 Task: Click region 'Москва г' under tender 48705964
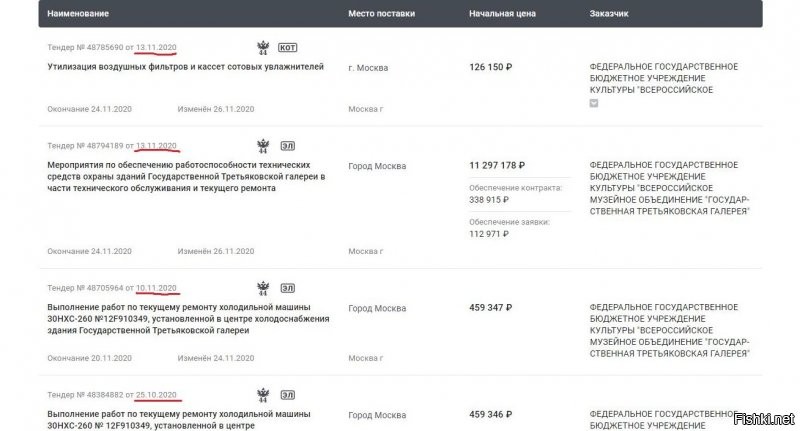click(365, 359)
